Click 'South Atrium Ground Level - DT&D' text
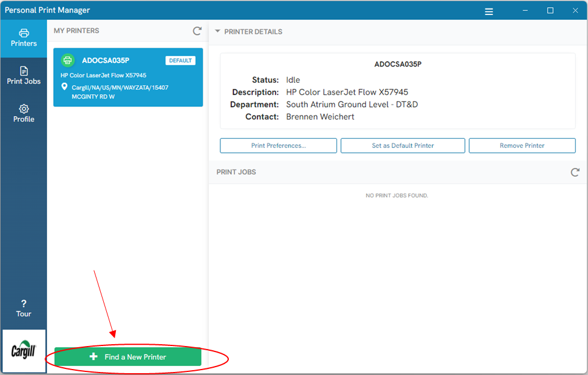 pyautogui.click(x=352, y=104)
